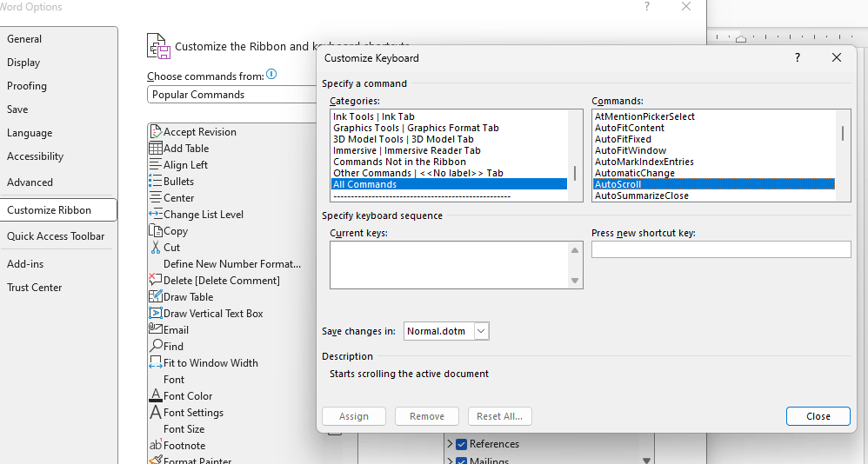Click the Fit to Window Width icon
Screen dimensions: 868x464
tap(156, 363)
